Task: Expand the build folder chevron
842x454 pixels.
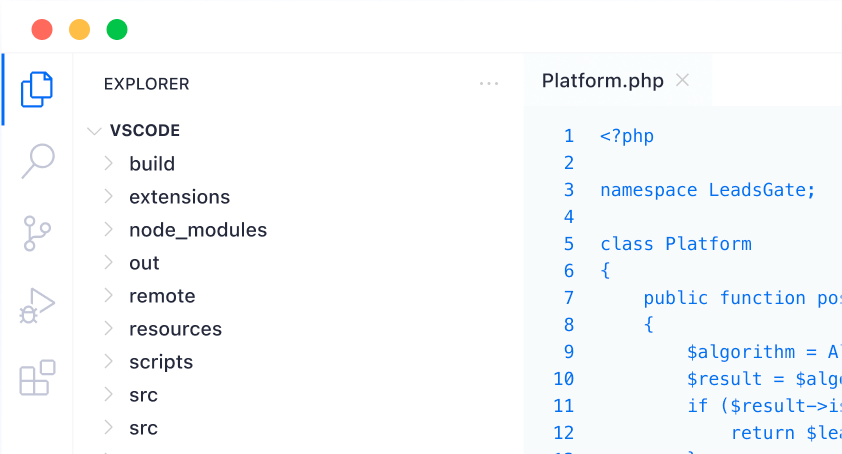Action: 108,163
